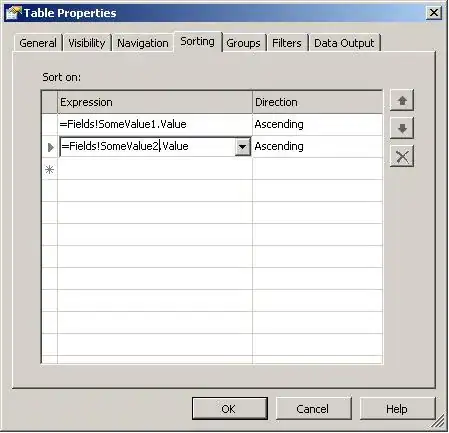449x433 pixels.
Task: Open the expression dropdown for SomeValue2
Action: pyautogui.click(x=243, y=147)
